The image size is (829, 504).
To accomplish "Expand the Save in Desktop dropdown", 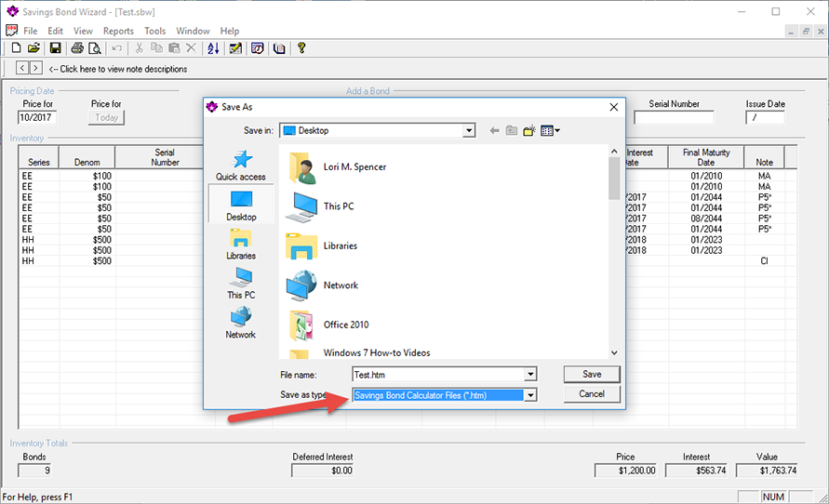I will coord(468,130).
